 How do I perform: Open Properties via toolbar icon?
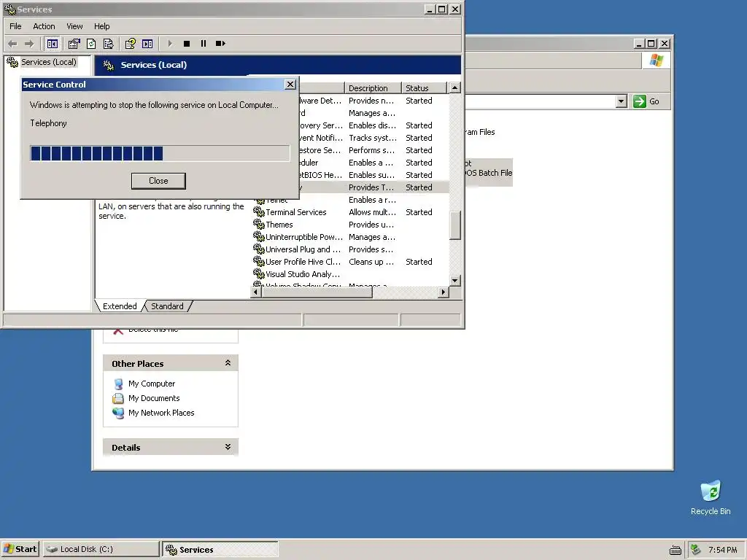click(x=74, y=44)
